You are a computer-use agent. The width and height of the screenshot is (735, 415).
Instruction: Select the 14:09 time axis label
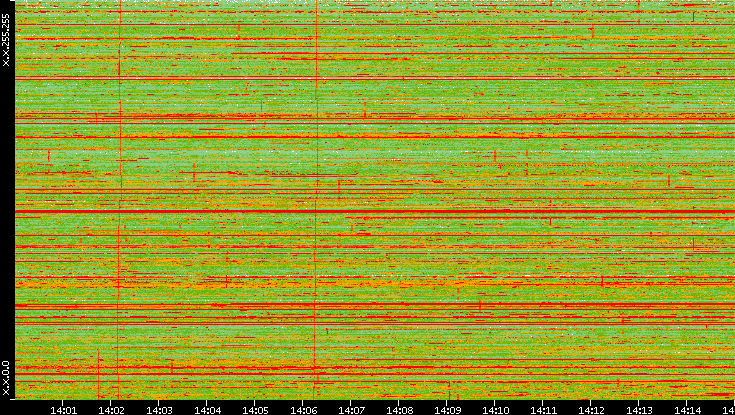(448, 410)
